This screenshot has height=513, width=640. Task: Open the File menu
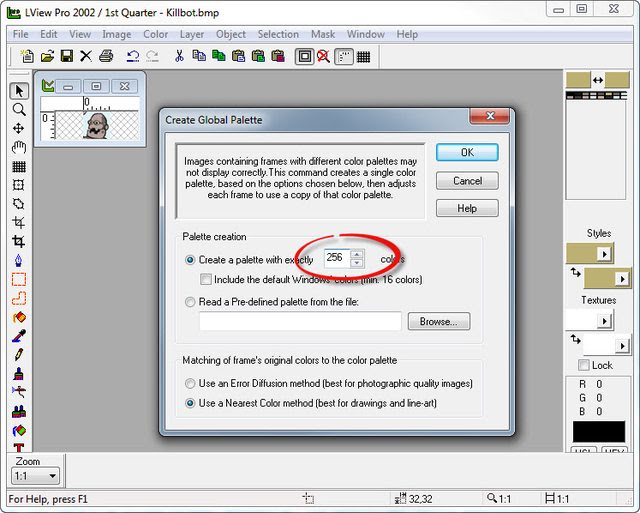click(20, 34)
